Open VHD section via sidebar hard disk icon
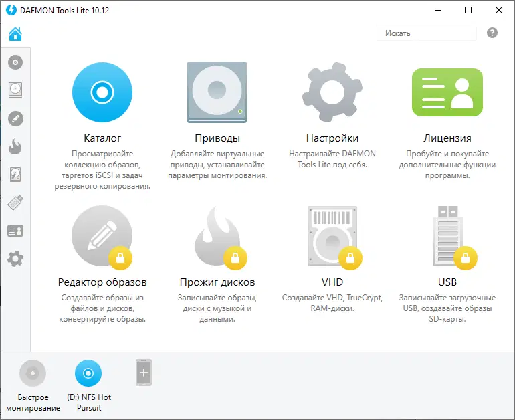 tap(15, 175)
